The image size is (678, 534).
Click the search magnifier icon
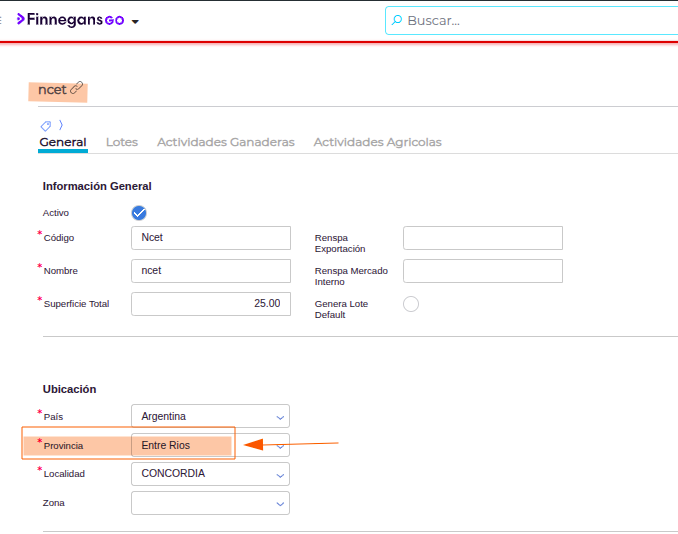pyautogui.click(x=397, y=20)
